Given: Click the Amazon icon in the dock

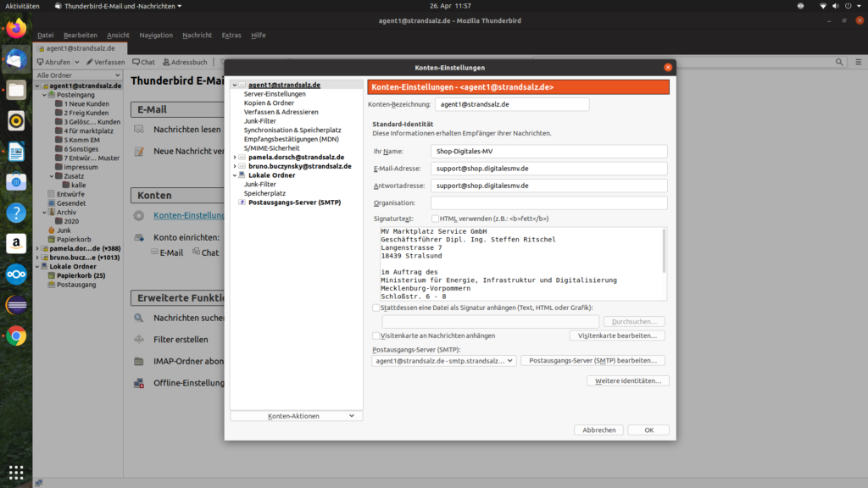Looking at the screenshot, I should [x=16, y=244].
